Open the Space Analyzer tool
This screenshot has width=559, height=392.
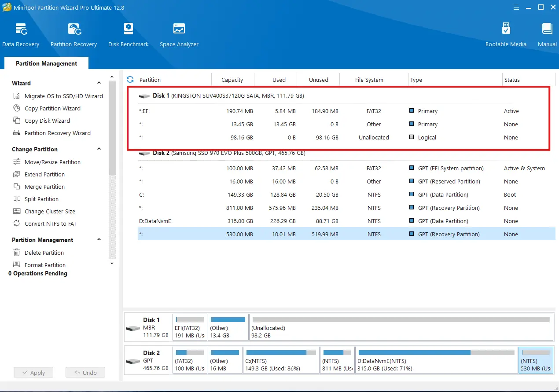[x=179, y=35]
